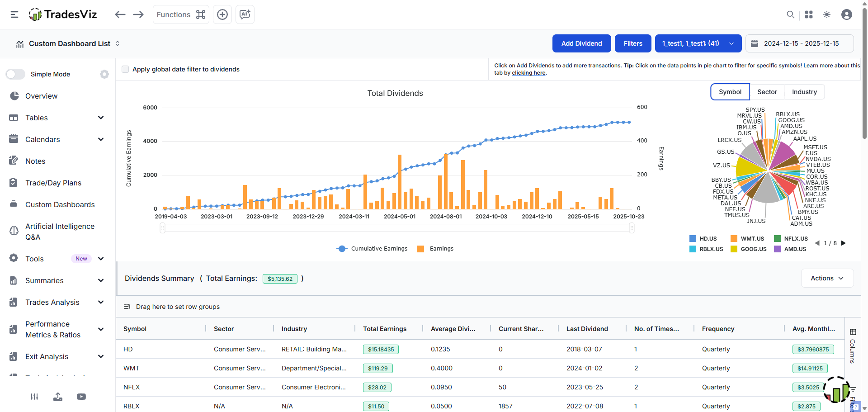This screenshot has height=412, width=868.
Task: Open the search magnifier icon
Action: tap(790, 14)
